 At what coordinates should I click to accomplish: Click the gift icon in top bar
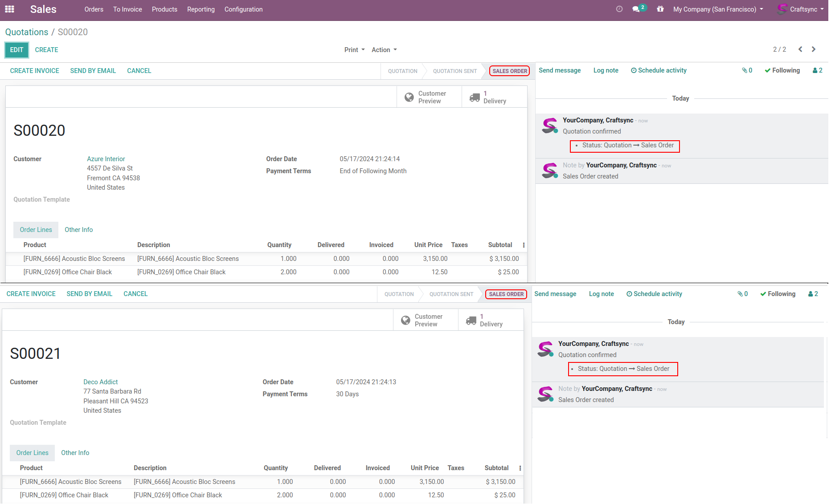pos(660,9)
